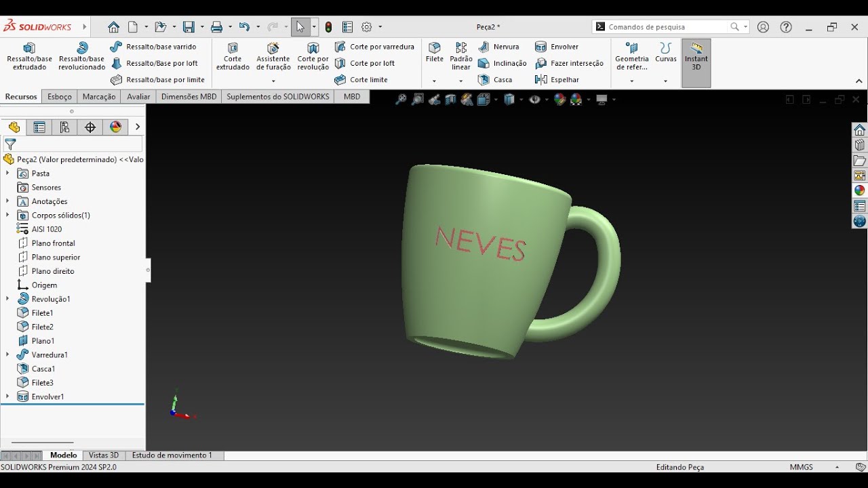Open the DisplayManager tab icon
Viewport: 868px width, 488px height.
click(x=115, y=127)
